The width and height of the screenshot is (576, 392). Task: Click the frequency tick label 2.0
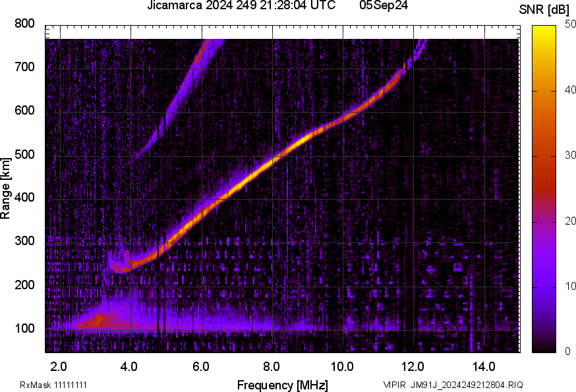tap(59, 367)
